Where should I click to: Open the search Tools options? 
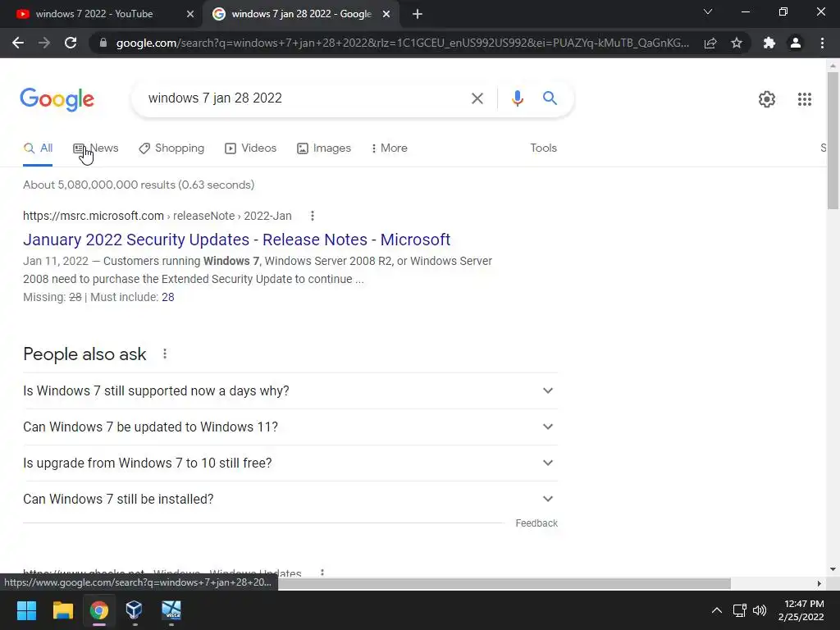[x=543, y=148]
